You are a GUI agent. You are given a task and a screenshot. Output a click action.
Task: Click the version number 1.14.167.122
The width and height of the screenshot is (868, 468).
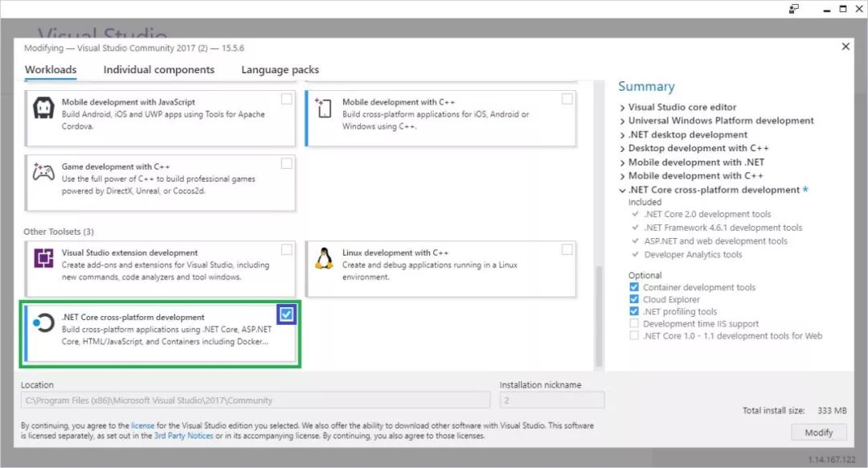pos(831,460)
